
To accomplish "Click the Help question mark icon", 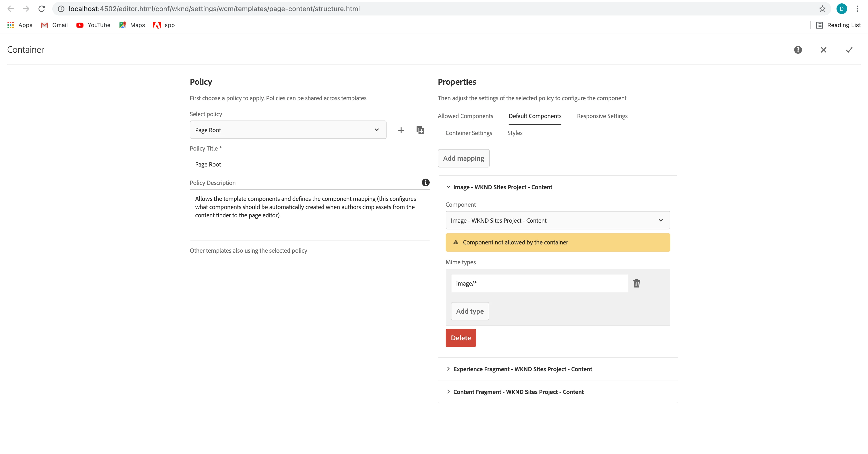I will [x=798, y=50].
